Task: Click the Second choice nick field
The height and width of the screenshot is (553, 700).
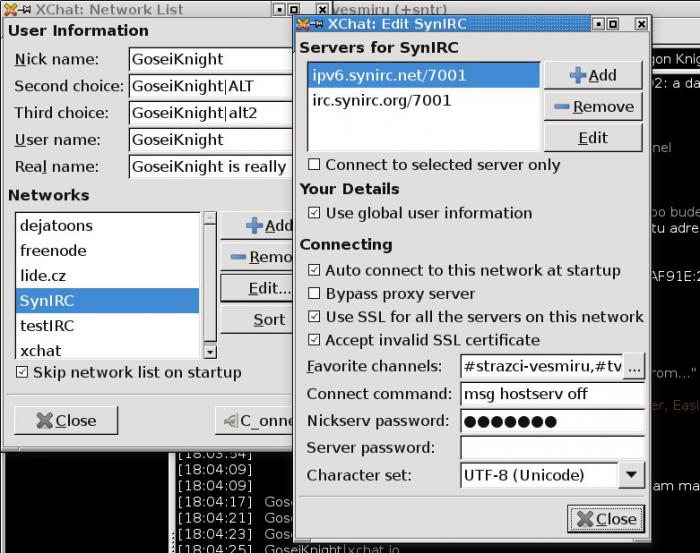Action: coord(211,86)
